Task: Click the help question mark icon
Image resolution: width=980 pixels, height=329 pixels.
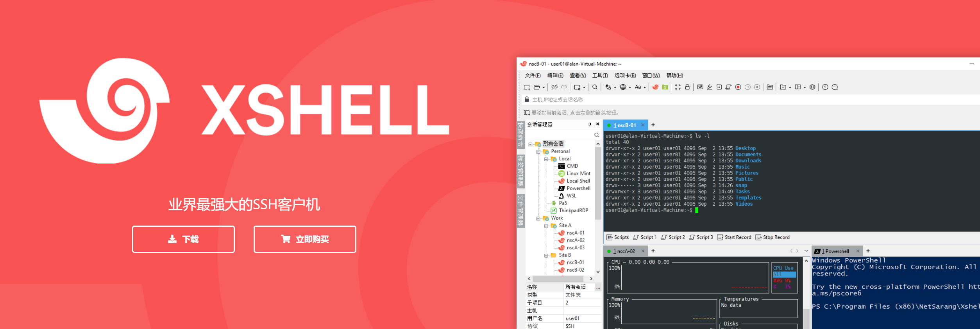Action: 825,87
